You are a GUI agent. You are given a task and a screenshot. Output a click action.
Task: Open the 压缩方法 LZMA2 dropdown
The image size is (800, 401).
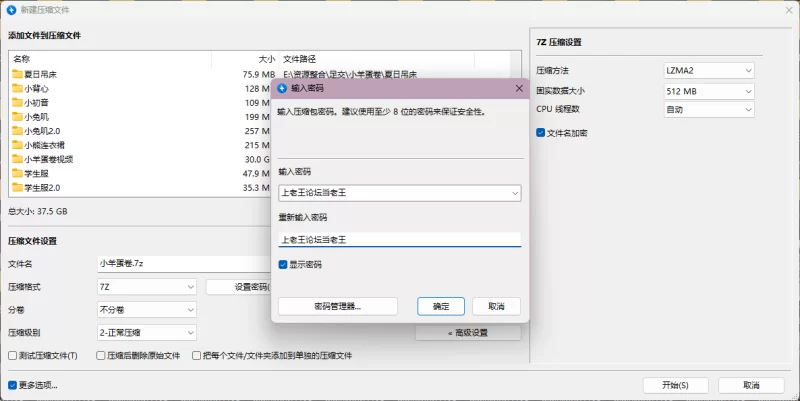coord(709,70)
